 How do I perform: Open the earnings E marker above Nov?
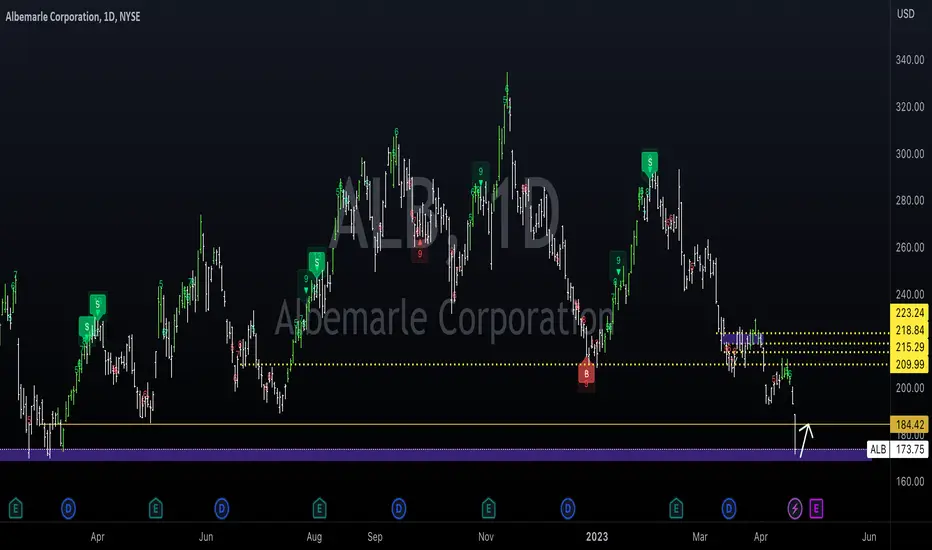488,508
